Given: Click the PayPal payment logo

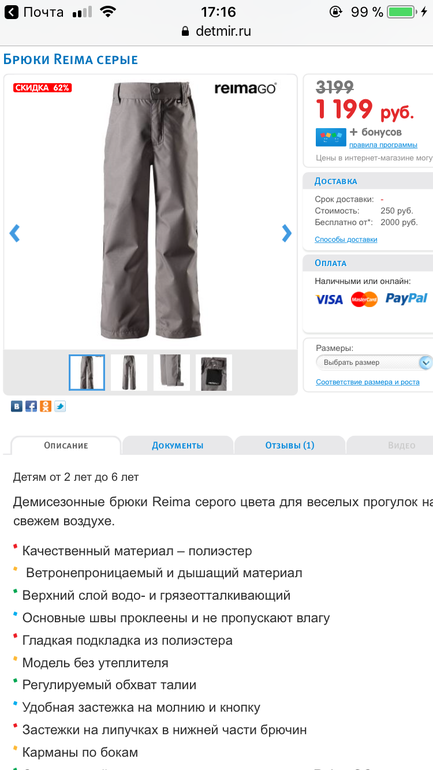Looking at the screenshot, I should click(406, 298).
